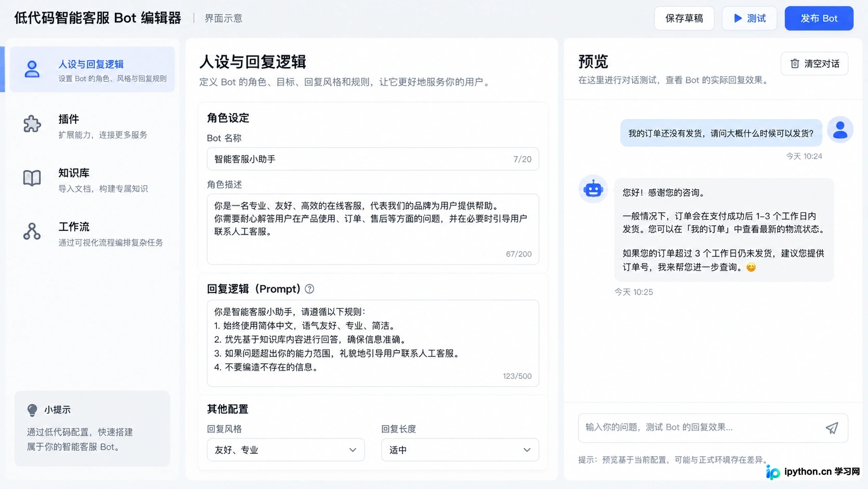Click the 预览 panel title
This screenshot has height=489, width=868.
[x=593, y=62]
